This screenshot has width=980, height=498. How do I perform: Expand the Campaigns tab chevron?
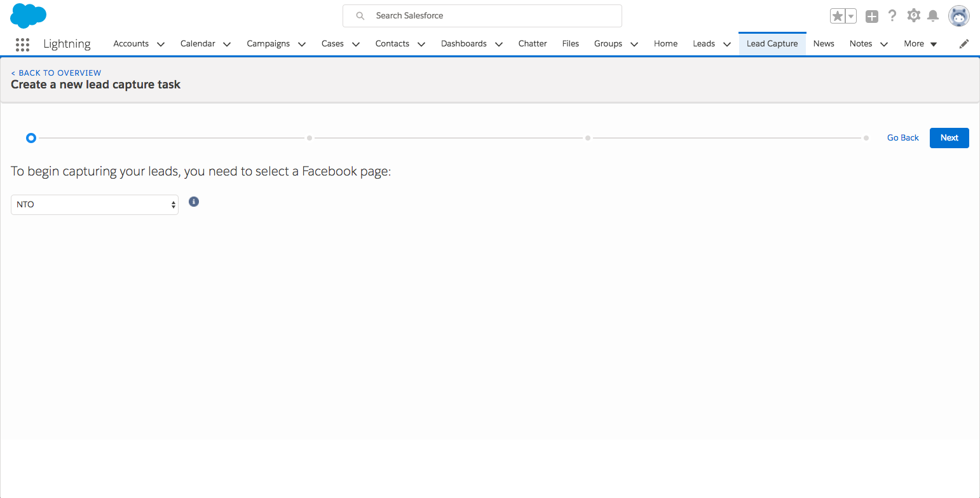tap(302, 44)
